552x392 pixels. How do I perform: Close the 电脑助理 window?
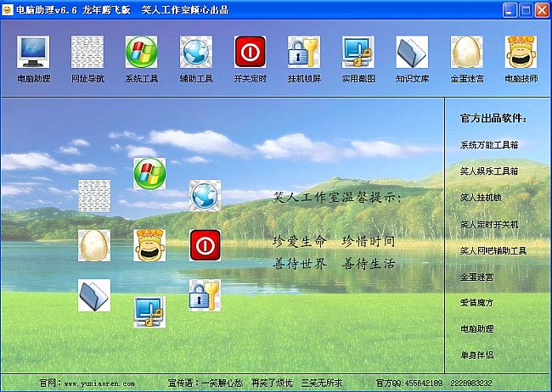[542, 10]
